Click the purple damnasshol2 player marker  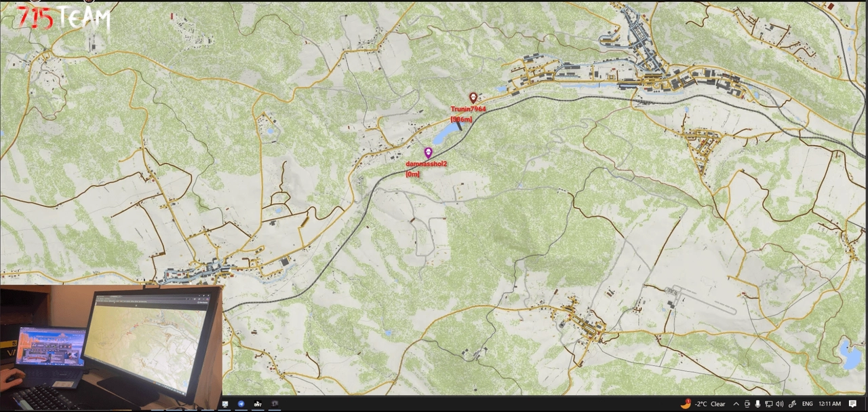point(428,153)
